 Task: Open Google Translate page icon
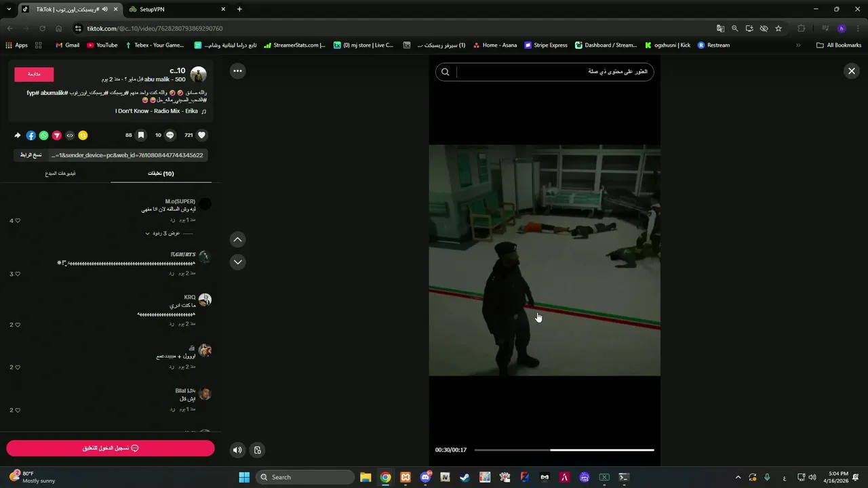click(720, 28)
